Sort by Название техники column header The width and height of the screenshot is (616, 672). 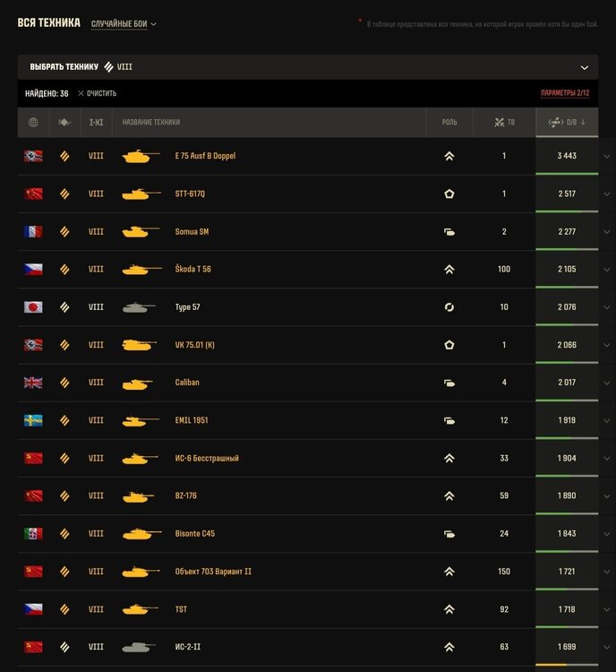click(x=151, y=122)
